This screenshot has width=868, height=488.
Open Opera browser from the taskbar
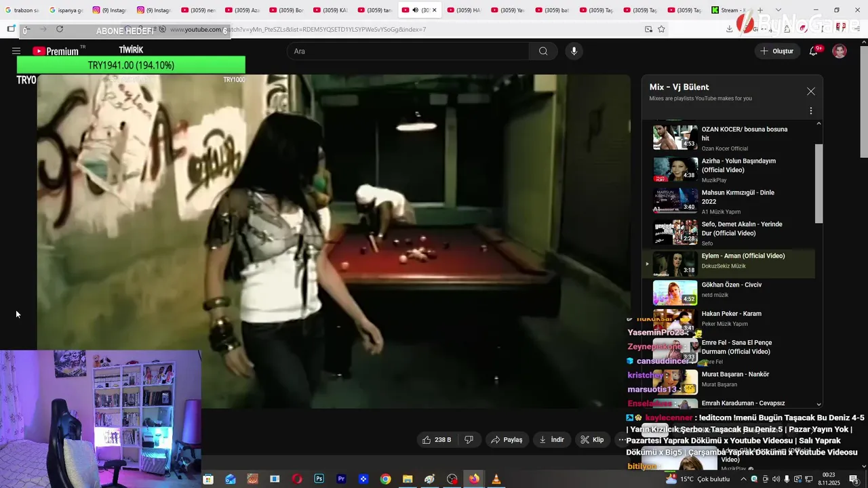pyautogui.click(x=297, y=479)
